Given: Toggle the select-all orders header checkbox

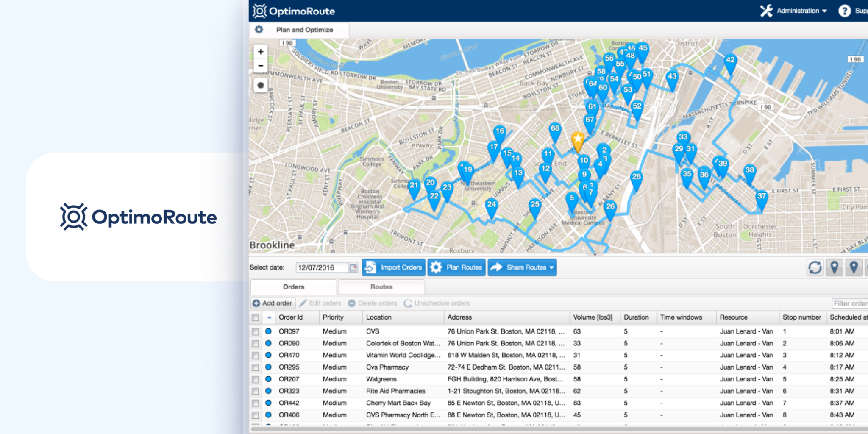Looking at the screenshot, I should [x=255, y=317].
